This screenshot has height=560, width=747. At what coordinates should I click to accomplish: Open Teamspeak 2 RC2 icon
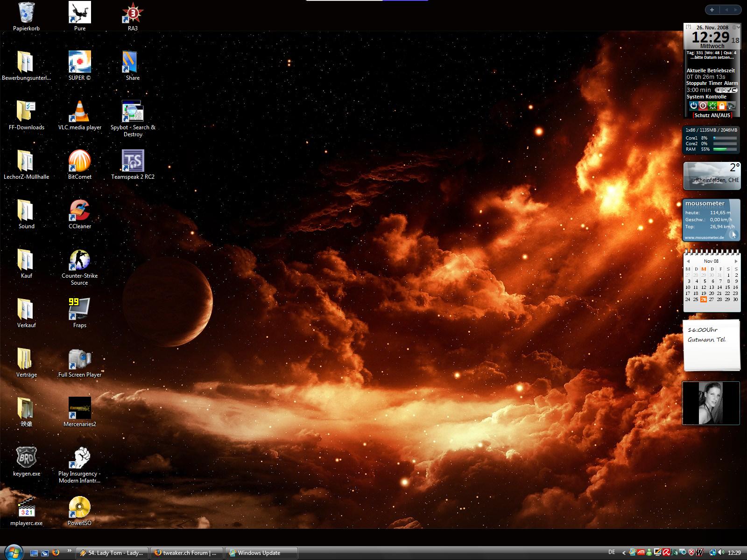133,162
